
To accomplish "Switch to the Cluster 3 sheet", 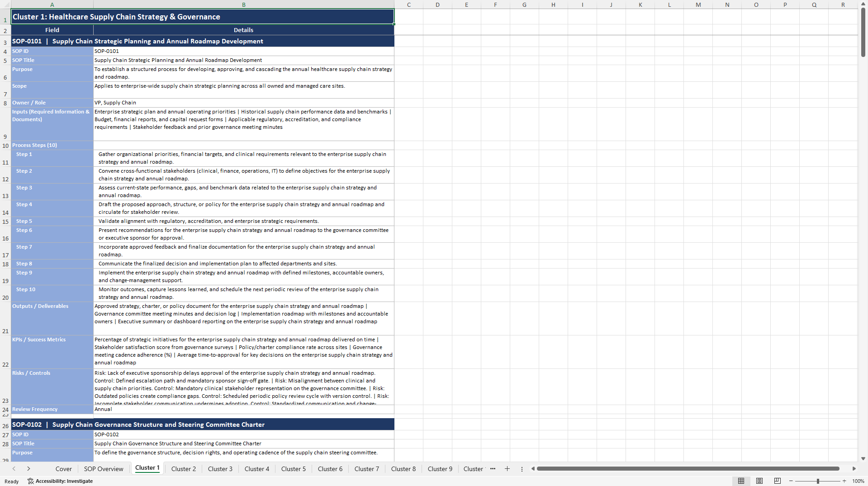I will tap(220, 469).
